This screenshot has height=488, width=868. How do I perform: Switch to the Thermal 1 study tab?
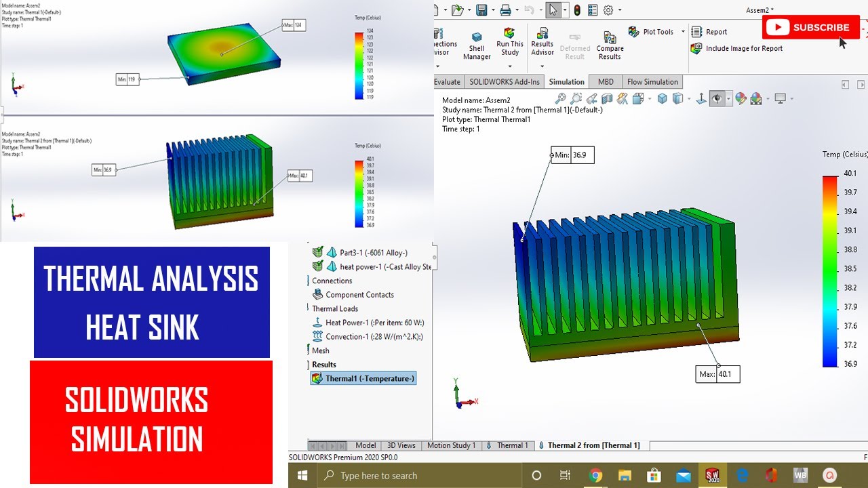508,445
